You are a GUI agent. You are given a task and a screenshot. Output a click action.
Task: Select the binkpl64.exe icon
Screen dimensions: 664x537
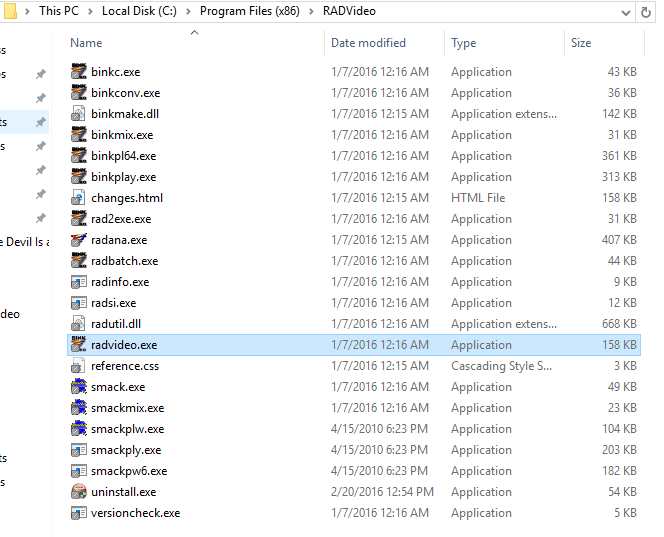(x=79, y=155)
